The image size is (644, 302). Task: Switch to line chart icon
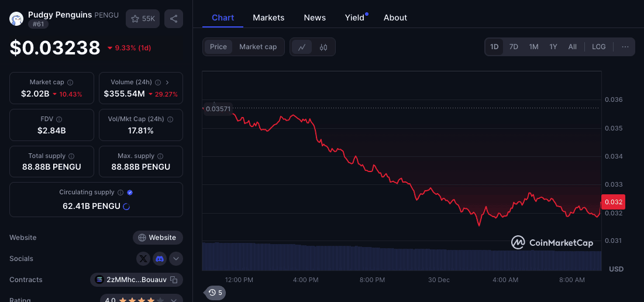click(x=302, y=47)
